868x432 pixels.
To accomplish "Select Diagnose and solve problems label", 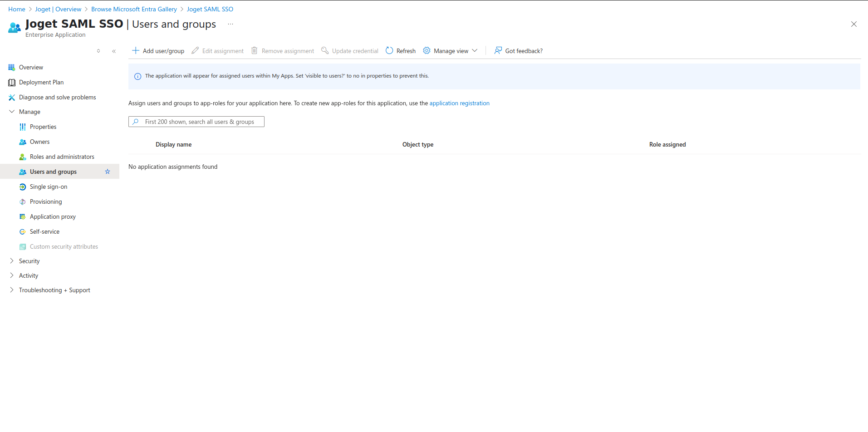I will (58, 97).
